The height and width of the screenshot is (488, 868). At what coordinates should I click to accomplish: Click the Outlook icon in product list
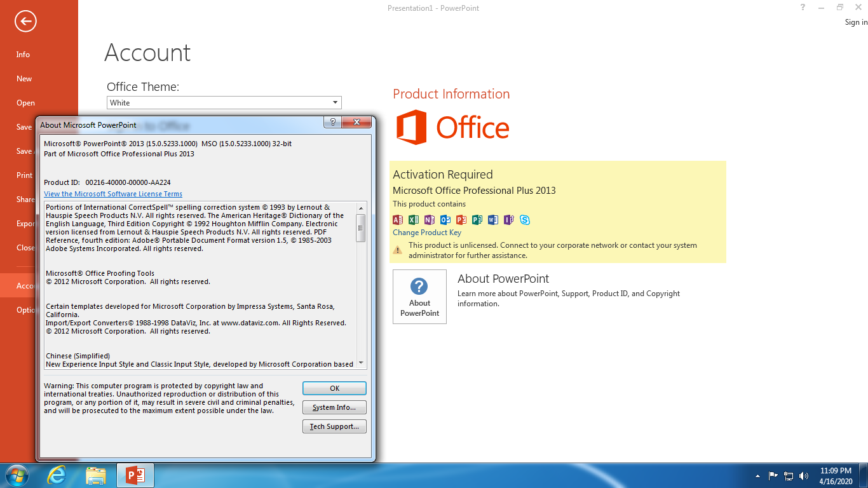(x=445, y=220)
